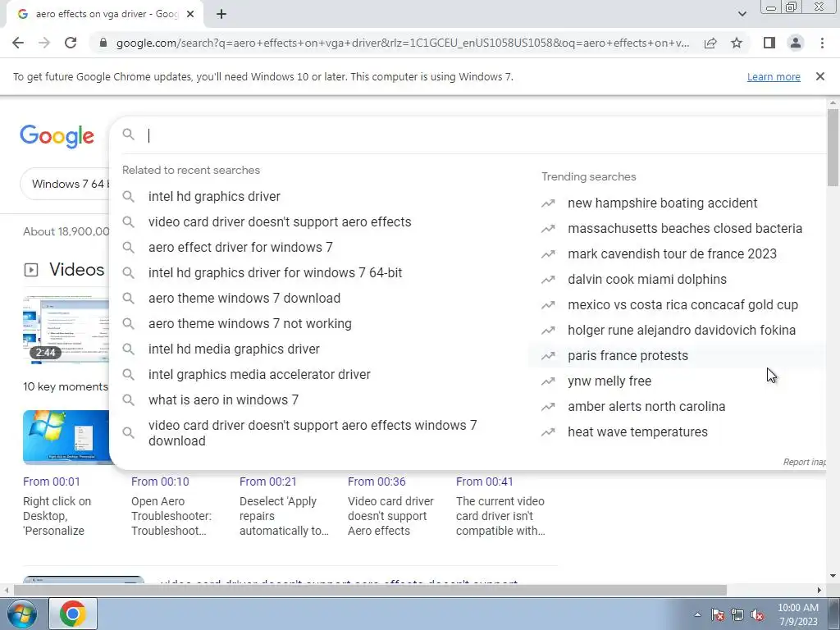The image size is (840, 630).
Task: Click the padlock site info icon
Action: [103, 43]
